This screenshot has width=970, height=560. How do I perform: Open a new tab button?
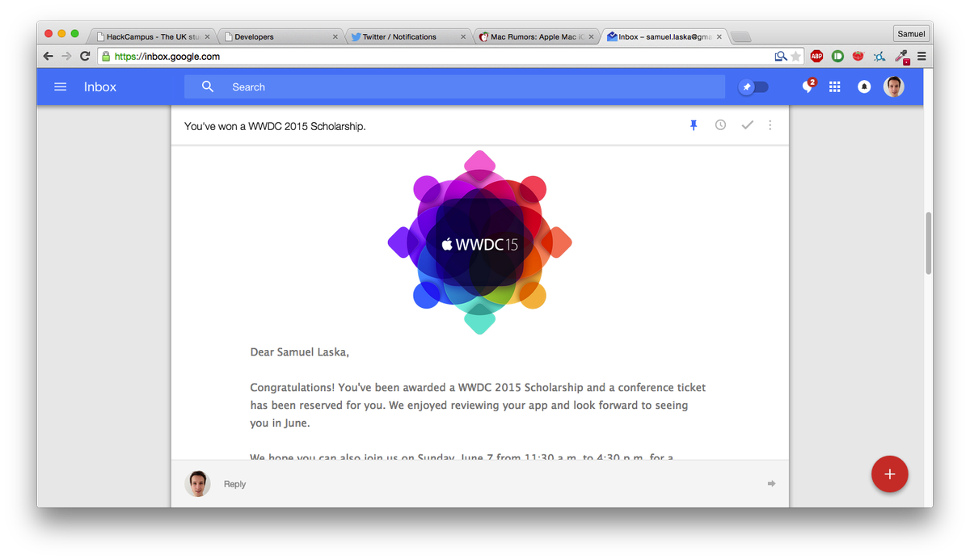coord(741,37)
